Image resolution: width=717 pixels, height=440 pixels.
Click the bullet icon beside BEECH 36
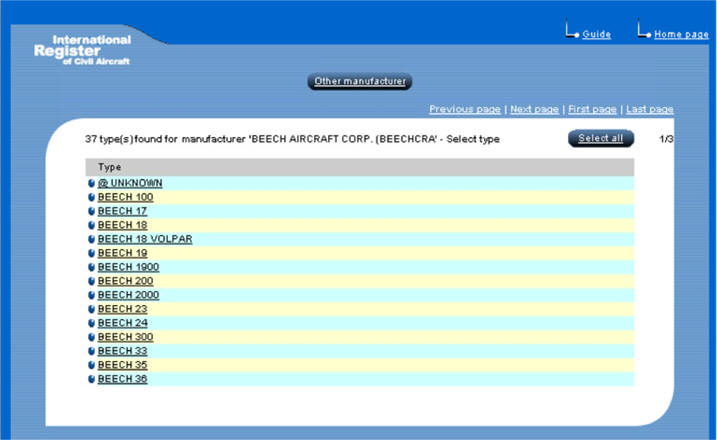[x=91, y=379]
